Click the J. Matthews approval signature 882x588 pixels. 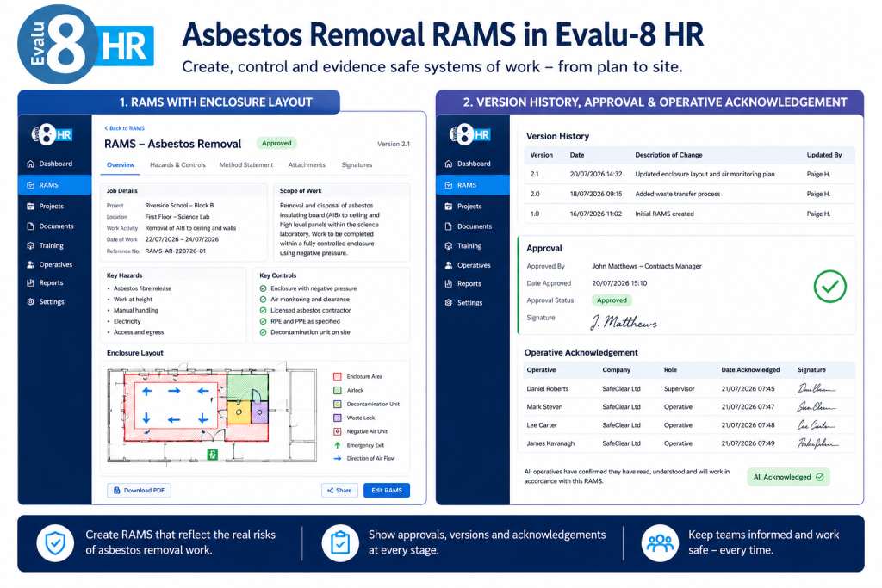[624, 321]
